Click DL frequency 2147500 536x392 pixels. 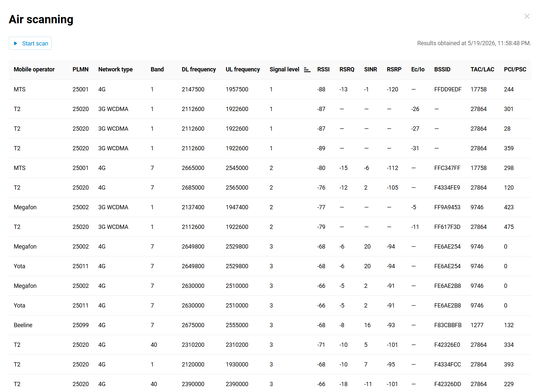click(x=193, y=89)
